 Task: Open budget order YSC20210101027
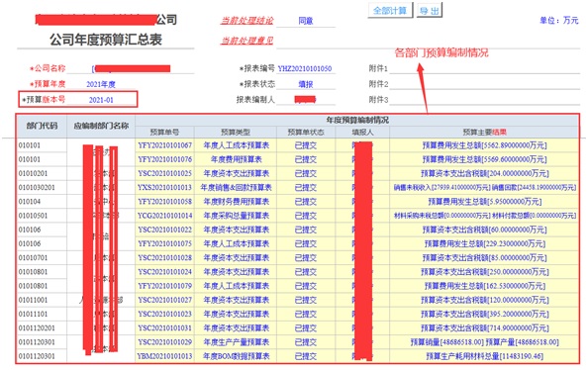(x=164, y=300)
